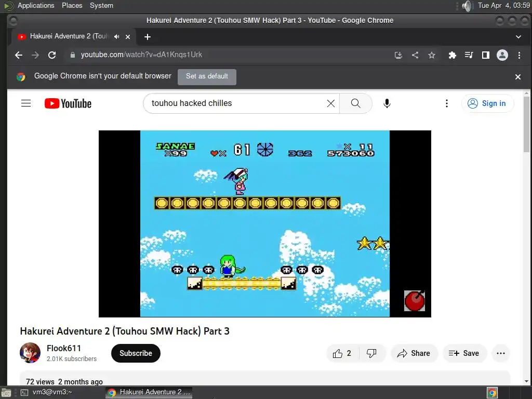Click the magnifier search button
Image resolution: width=532 pixels, height=399 pixels.
point(355,103)
